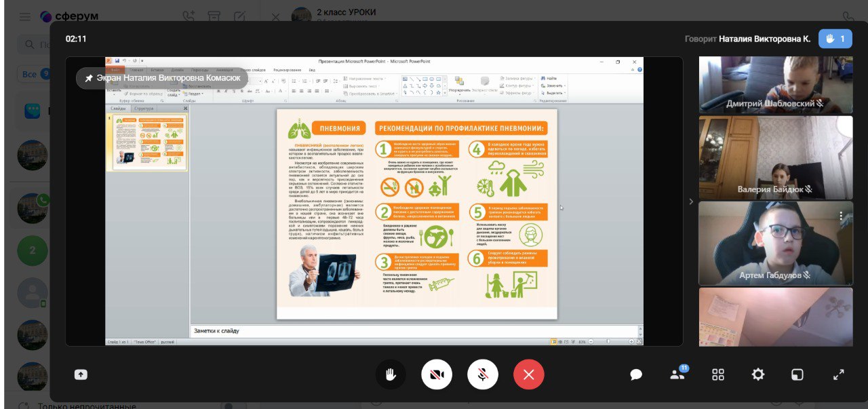This screenshot has height=409, width=868.
Task: Compose a new message in Sferum
Action: 239,16
